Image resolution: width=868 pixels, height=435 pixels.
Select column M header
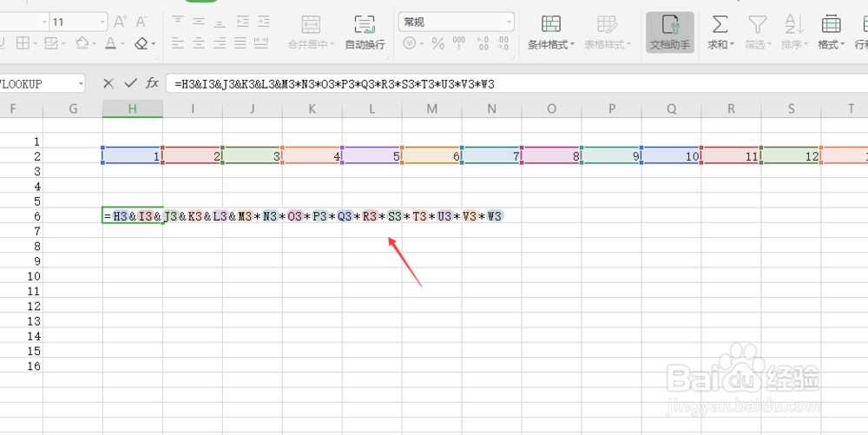(x=431, y=109)
